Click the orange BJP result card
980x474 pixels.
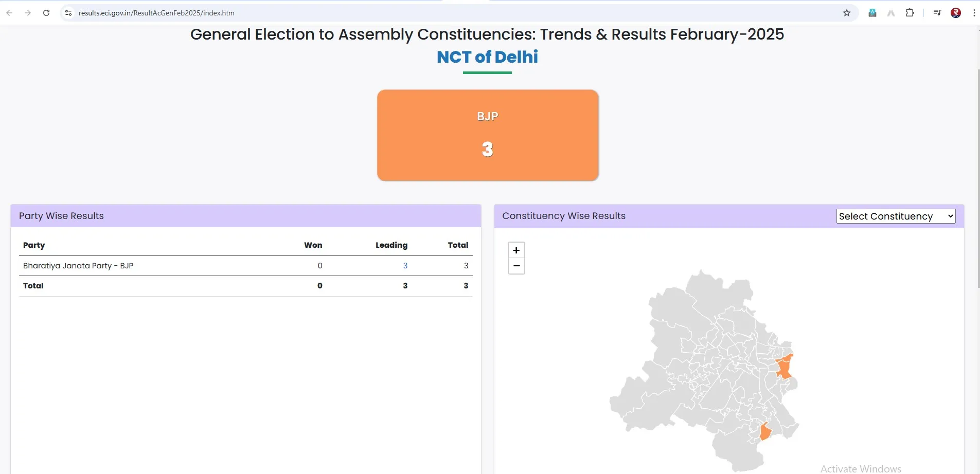(487, 135)
